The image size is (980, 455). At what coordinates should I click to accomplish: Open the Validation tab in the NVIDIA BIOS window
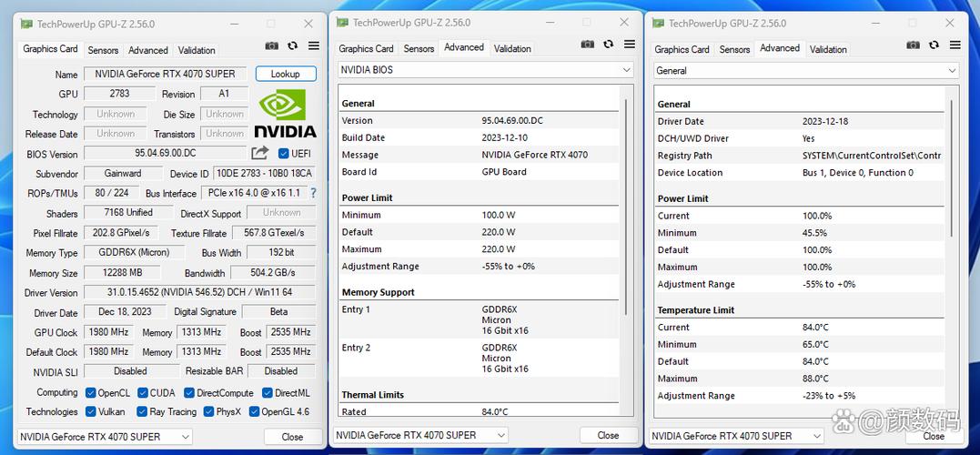[512, 49]
